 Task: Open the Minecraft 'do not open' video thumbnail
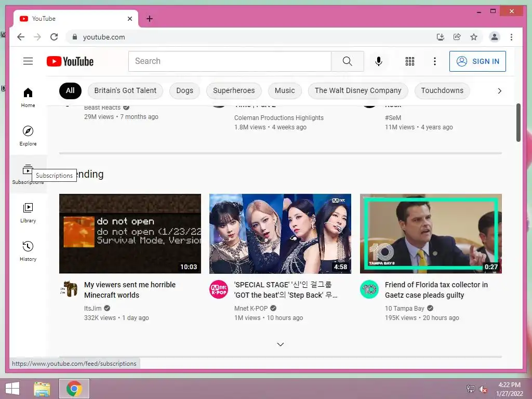130,234
